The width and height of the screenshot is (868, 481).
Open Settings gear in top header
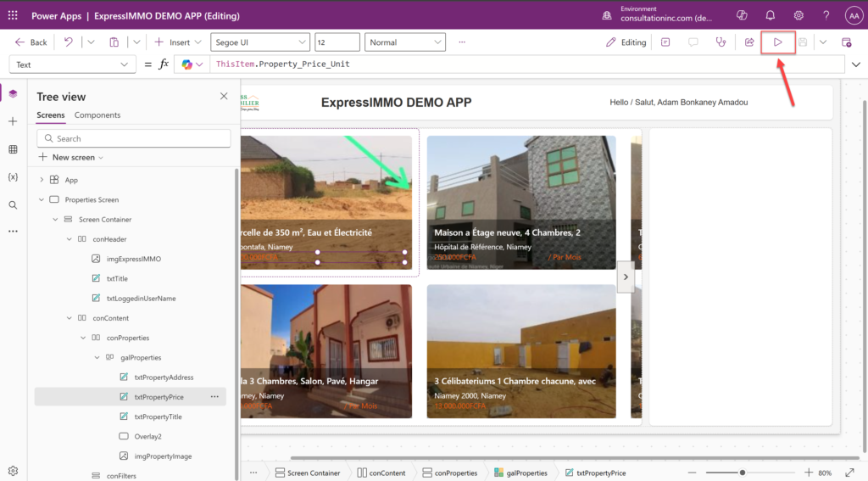pyautogui.click(x=798, y=15)
